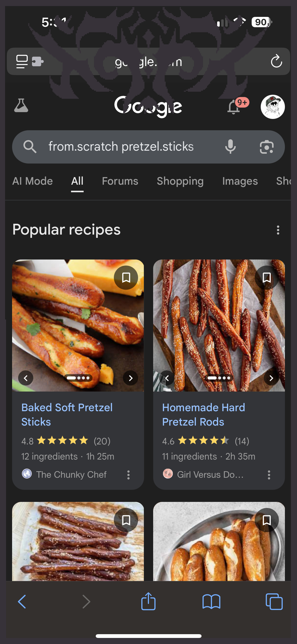The height and width of the screenshot is (644, 297).
Task: Show open tabs overview
Action: coord(274,601)
